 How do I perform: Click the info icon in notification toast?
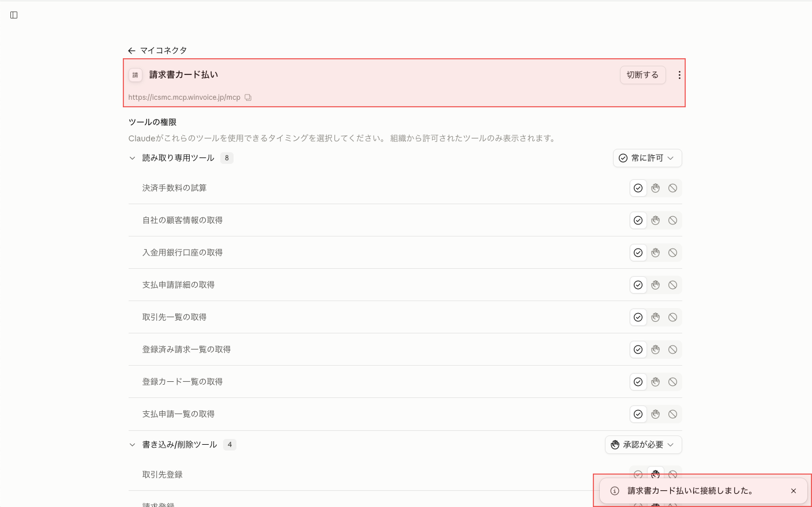point(615,491)
